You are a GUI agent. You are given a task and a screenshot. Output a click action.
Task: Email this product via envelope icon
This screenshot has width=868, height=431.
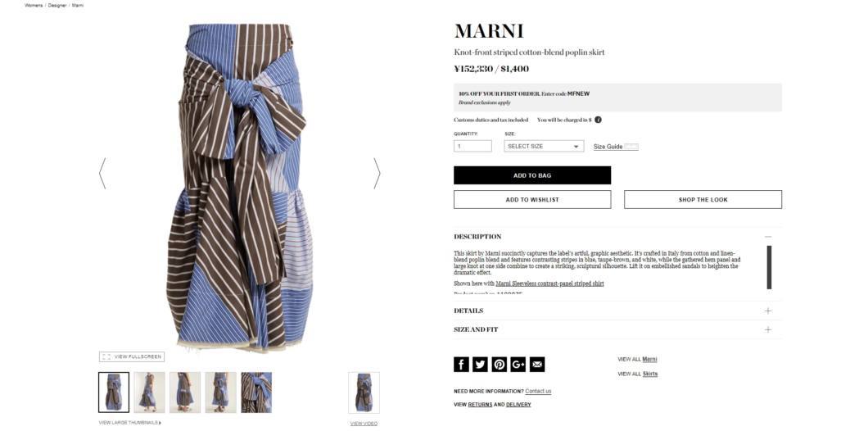(x=537, y=364)
